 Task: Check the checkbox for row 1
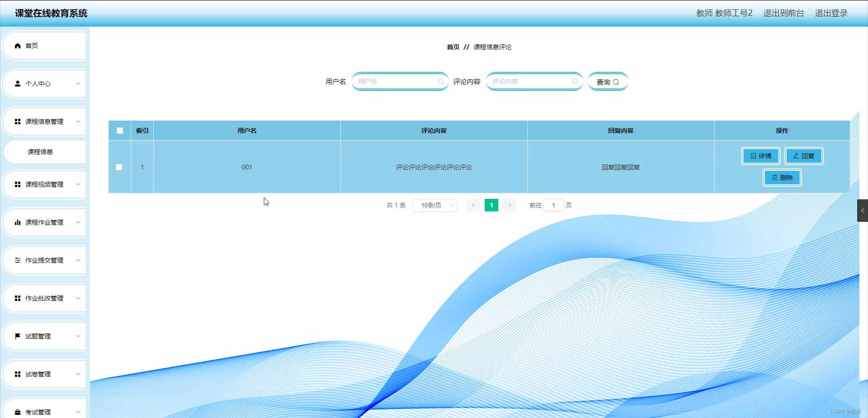[x=119, y=167]
